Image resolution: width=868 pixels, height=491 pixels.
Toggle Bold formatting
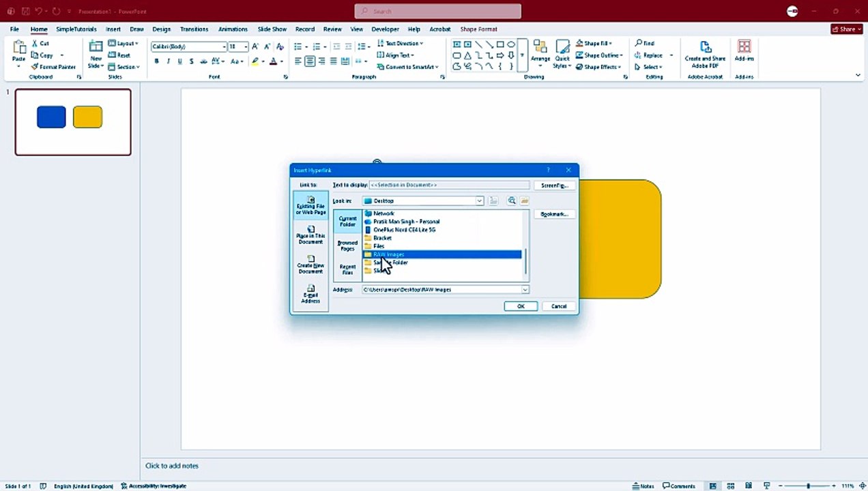click(156, 61)
